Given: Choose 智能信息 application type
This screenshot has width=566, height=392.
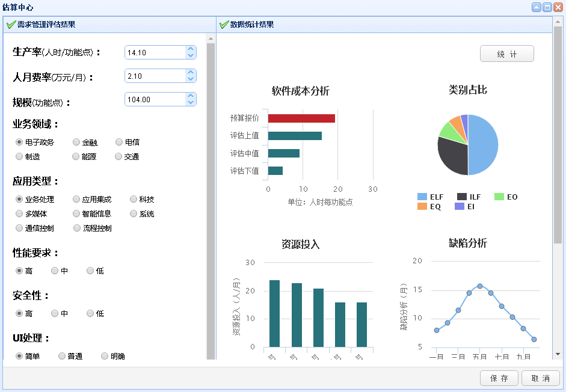Looking at the screenshot, I should pos(76,213).
